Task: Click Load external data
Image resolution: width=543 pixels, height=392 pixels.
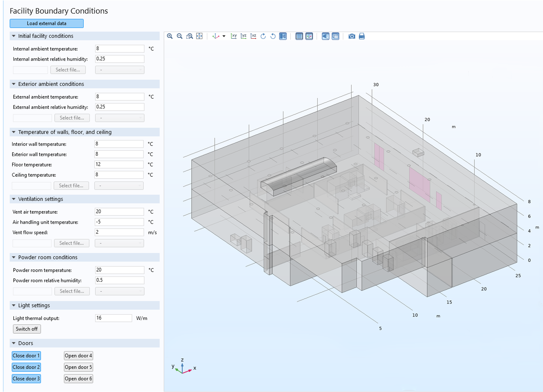Action: click(46, 23)
